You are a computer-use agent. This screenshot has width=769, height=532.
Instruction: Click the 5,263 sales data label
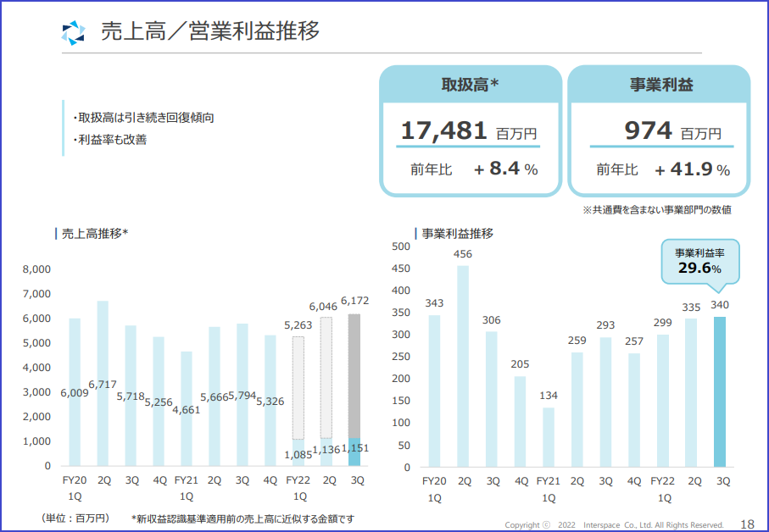pyautogui.click(x=298, y=325)
